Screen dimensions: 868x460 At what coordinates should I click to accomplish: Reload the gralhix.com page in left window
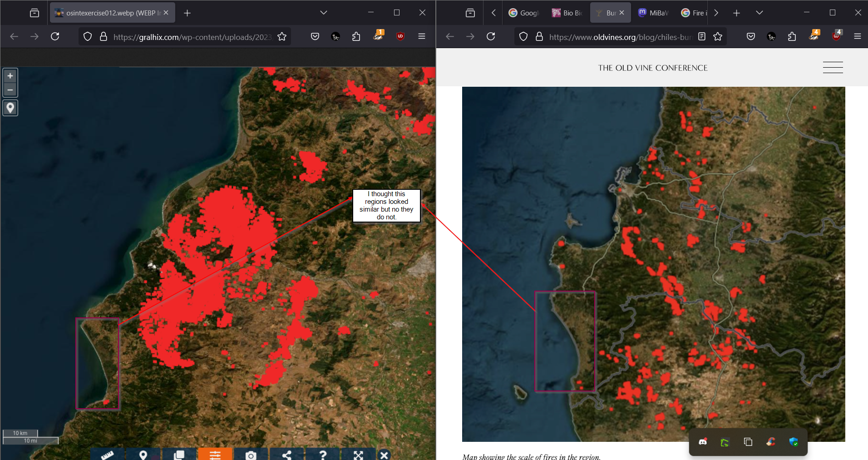(55, 36)
